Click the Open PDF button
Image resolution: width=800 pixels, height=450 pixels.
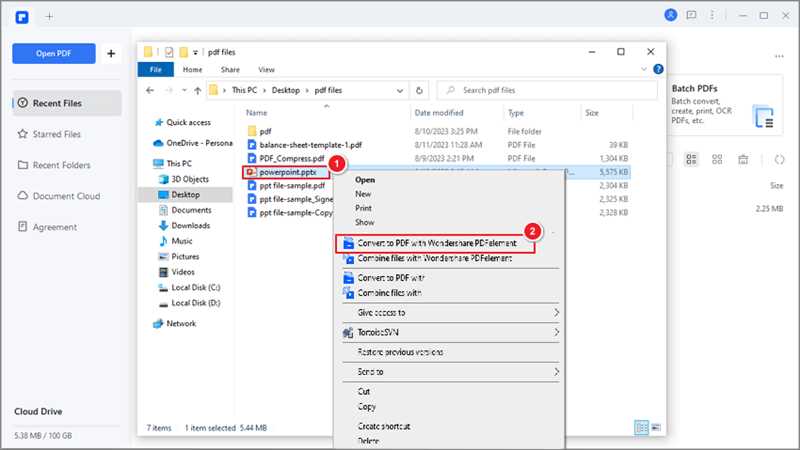click(x=54, y=54)
